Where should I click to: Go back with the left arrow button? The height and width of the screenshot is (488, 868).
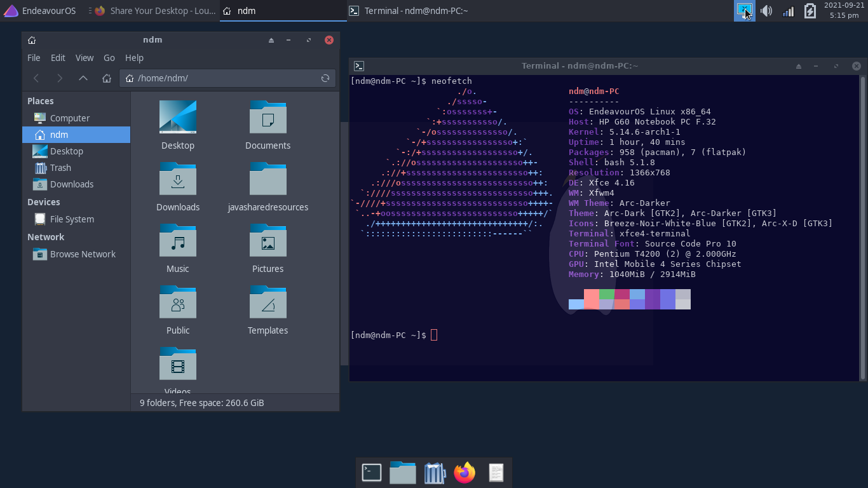point(36,78)
